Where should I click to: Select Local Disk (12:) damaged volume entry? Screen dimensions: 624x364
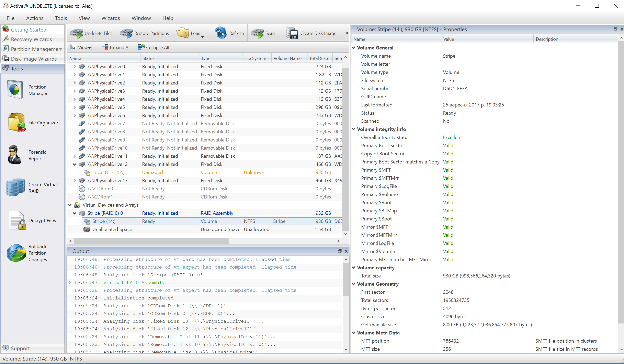click(110, 172)
